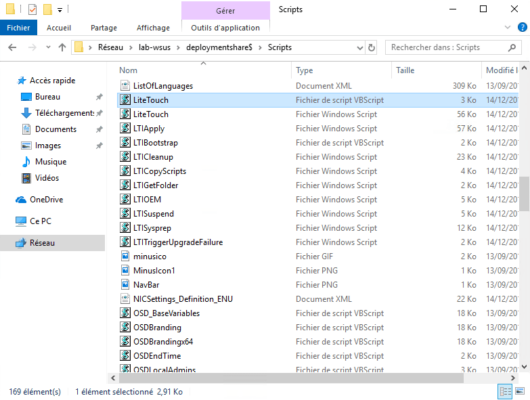Open Documents in the navigation pane
The height and width of the screenshot is (400, 530).
click(56, 129)
